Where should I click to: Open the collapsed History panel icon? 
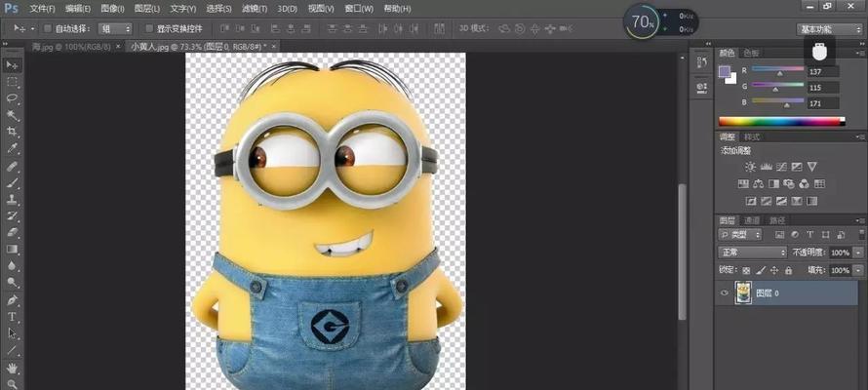[x=702, y=62]
